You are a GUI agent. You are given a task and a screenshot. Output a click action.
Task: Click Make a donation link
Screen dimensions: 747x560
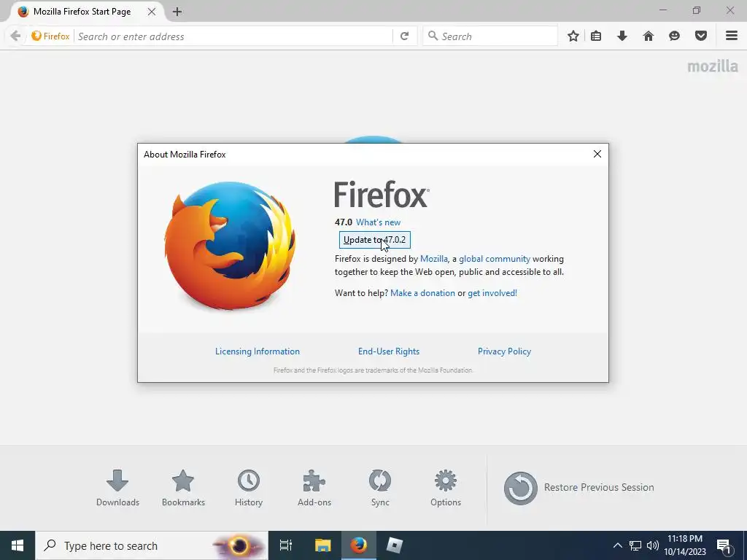[422, 293]
